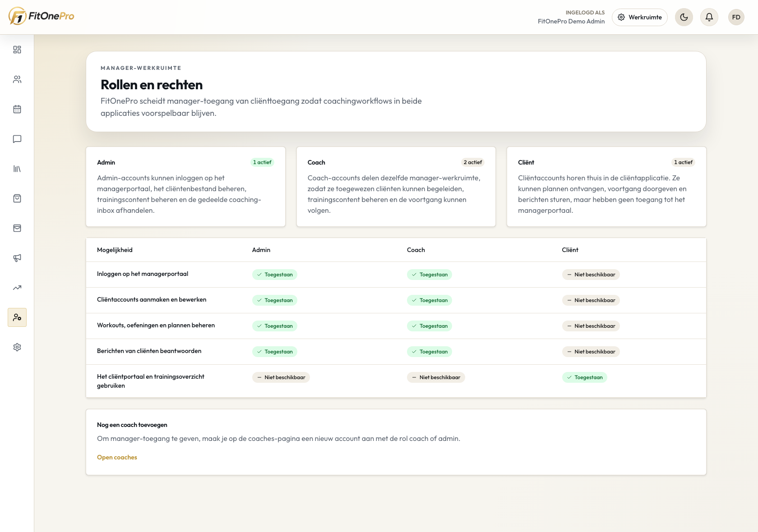Select the roles and rights sidebar icon
The image size is (758, 532).
click(17, 317)
